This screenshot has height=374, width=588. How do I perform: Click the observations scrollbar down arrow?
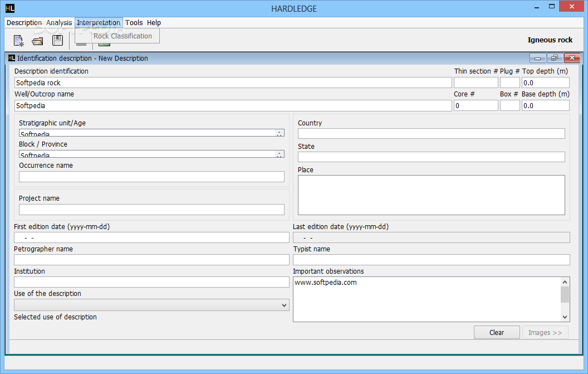tap(565, 317)
